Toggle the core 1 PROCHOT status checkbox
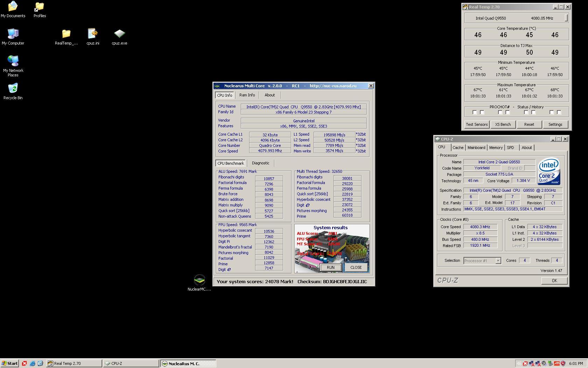Image resolution: width=588 pixels, height=368 pixels. tap(475, 113)
